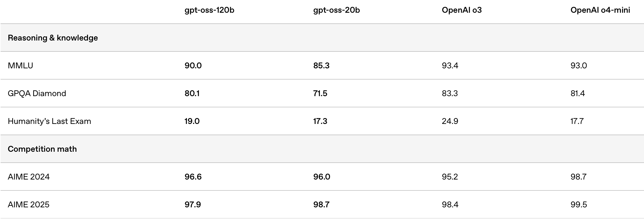Click the Competition math section heading
This screenshot has width=644, height=223.
pos(42,149)
